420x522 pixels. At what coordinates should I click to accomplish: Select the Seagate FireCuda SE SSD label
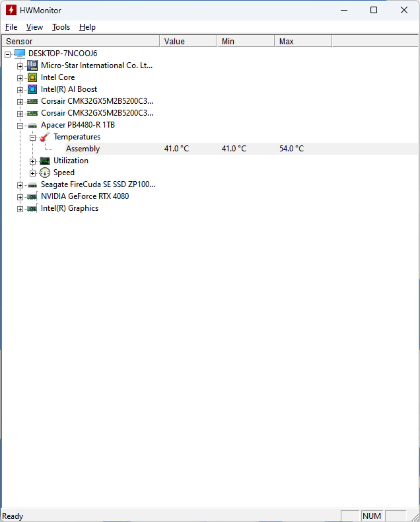(98, 185)
